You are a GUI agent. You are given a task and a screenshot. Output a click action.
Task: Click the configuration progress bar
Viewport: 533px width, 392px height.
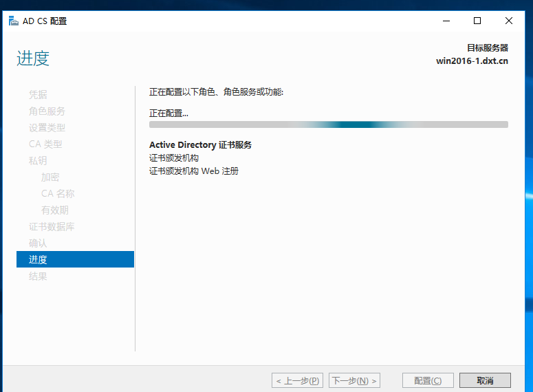(328, 124)
